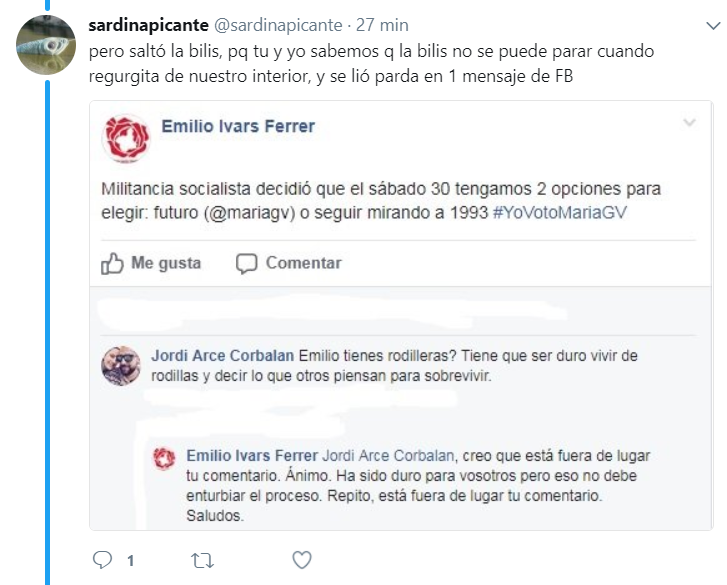This screenshot has width=727, height=585.
Task: Click Jordi Arce Corbalan commenter name
Action: 223,356
